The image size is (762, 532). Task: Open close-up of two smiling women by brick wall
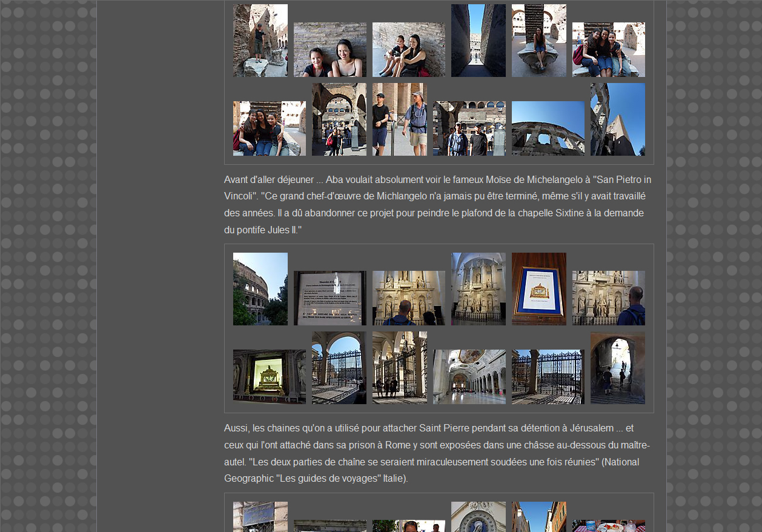tap(330, 50)
